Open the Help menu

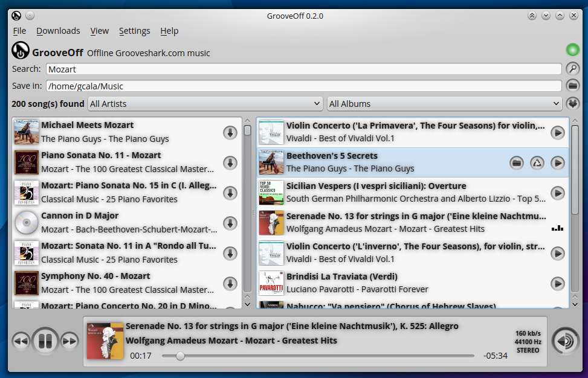pyautogui.click(x=169, y=31)
